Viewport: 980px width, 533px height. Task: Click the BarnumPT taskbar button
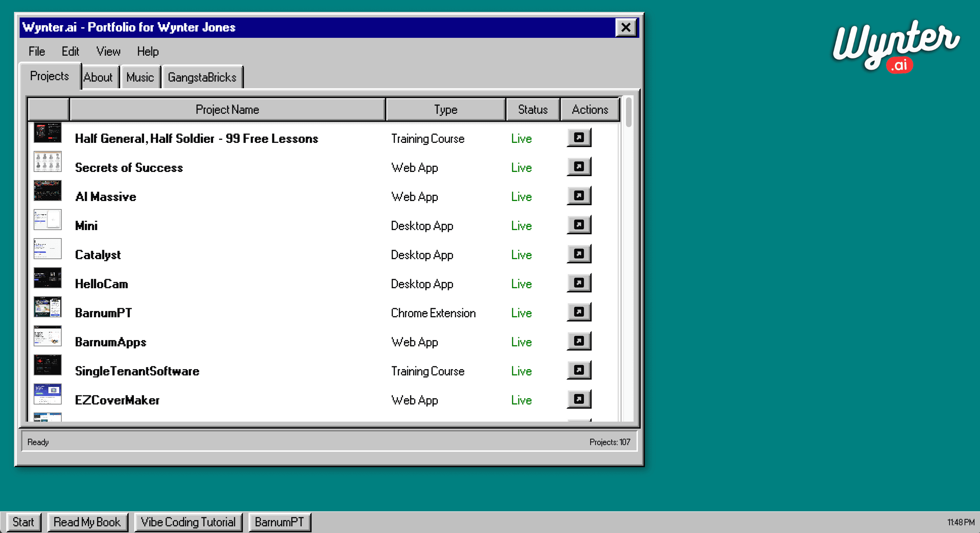(x=279, y=522)
